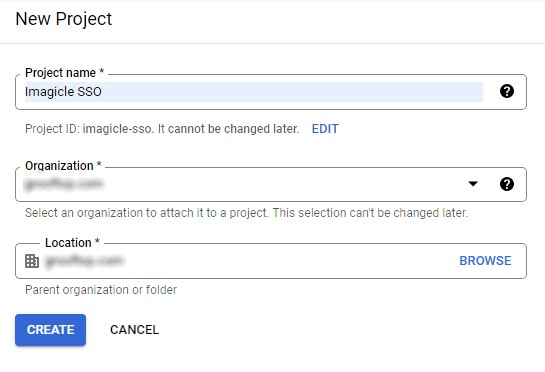Expand the Organization dropdown arrow
545x372 pixels.
click(473, 184)
